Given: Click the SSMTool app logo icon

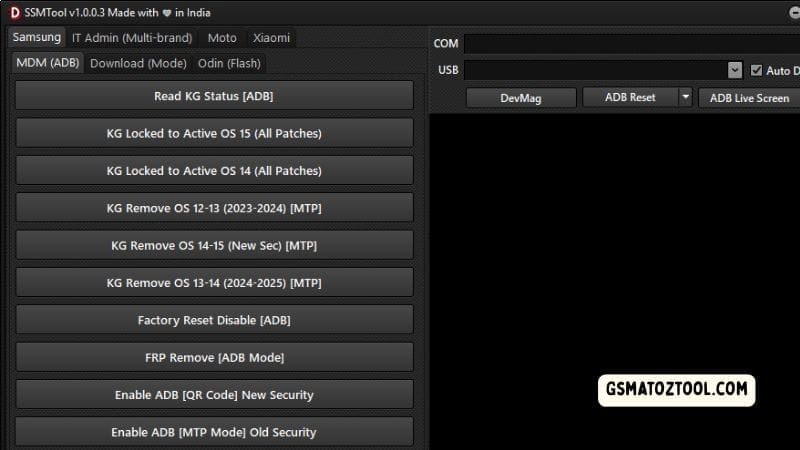Looking at the screenshot, I should [14, 13].
